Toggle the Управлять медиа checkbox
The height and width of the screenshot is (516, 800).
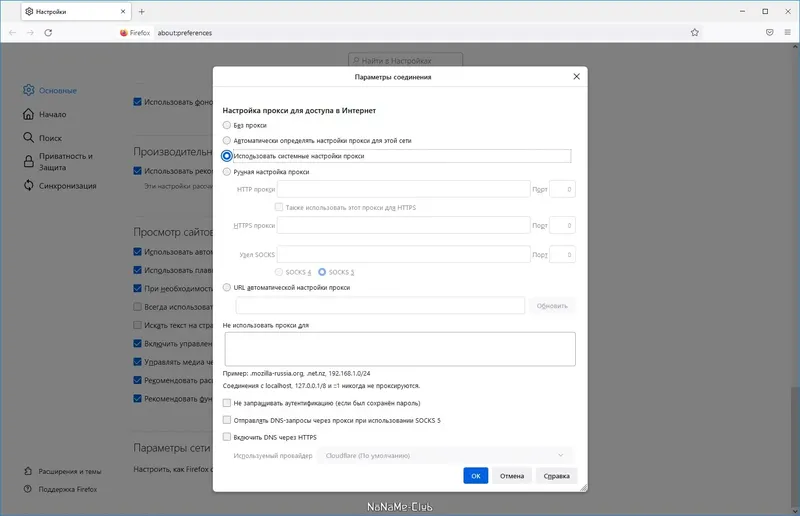pyautogui.click(x=137, y=362)
